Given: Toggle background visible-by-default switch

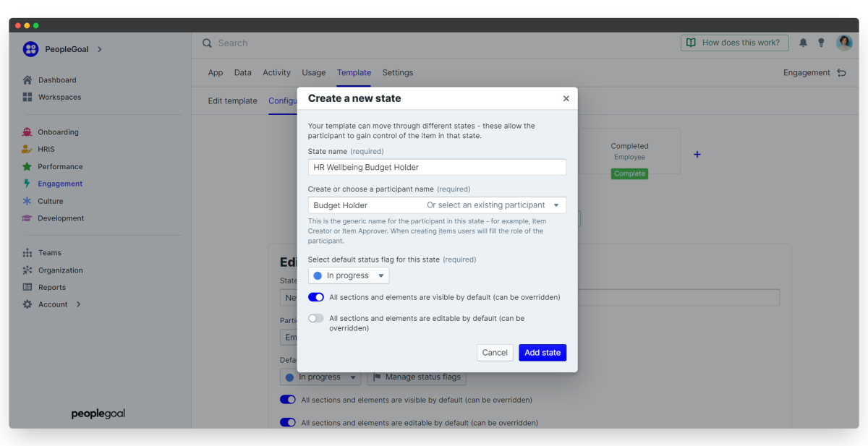Looking at the screenshot, I should click(x=288, y=400).
